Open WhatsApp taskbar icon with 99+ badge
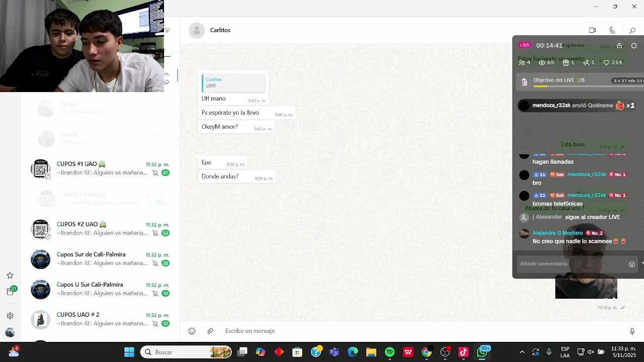This screenshot has width=644, height=362. coord(482,351)
